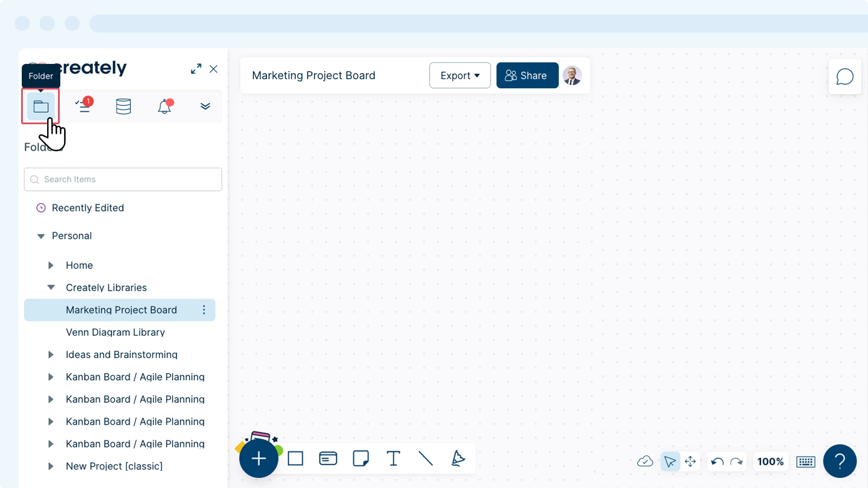868x488 pixels.
Task: Expand Ideas and Brainstorming folder
Action: [x=50, y=355]
